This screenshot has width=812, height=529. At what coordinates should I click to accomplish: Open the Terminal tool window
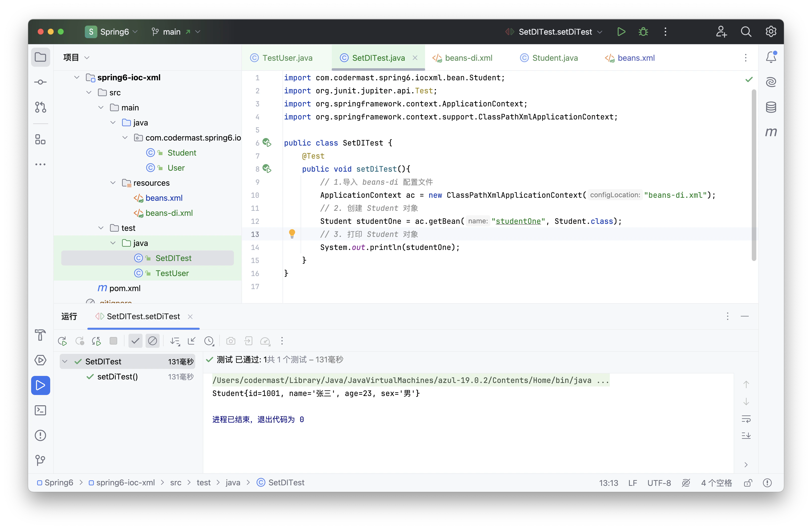coord(40,410)
